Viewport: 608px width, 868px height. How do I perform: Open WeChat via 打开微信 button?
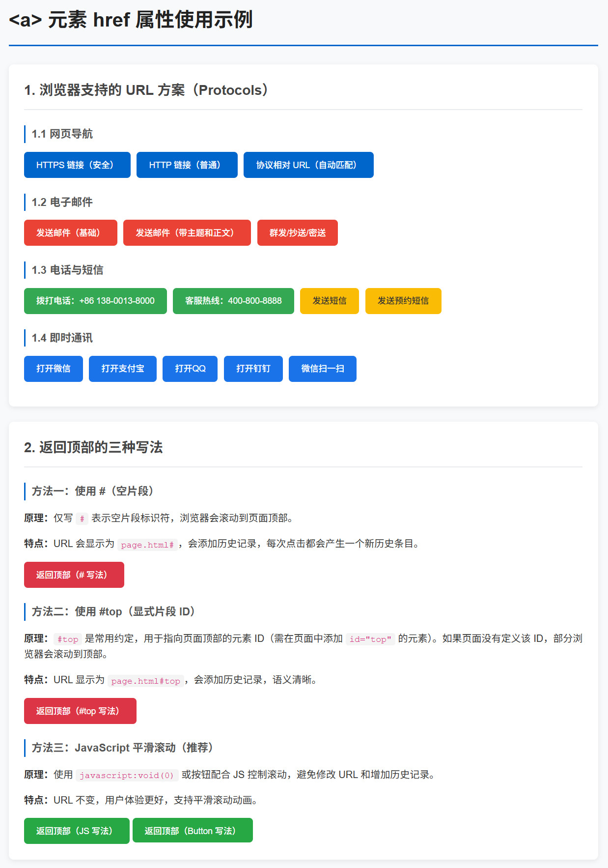click(x=54, y=369)
